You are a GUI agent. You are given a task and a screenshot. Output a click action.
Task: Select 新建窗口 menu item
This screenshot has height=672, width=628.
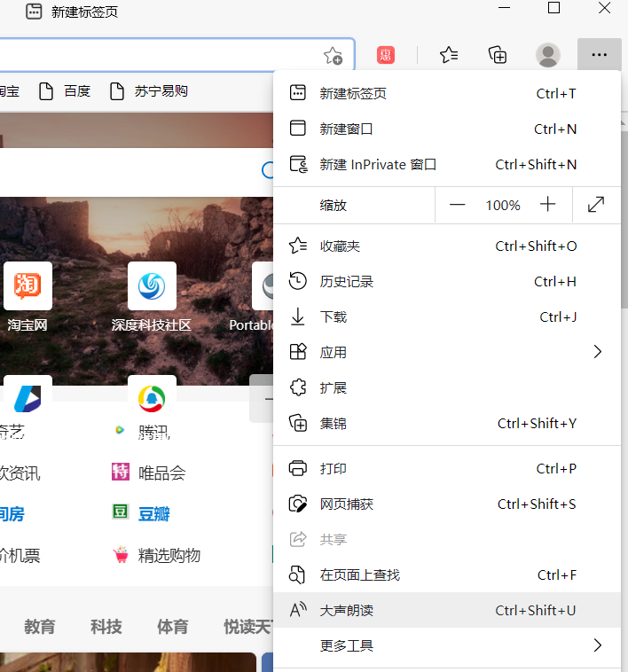point(447,129)
